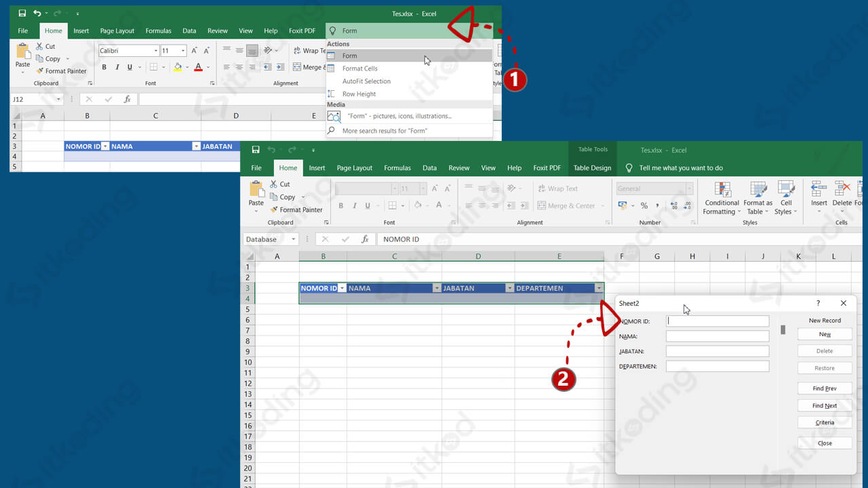This screenshot has height=488, width=868.
Task: Open Database Name Box dropdown in lower window
Action: click(x=294, y=239)
